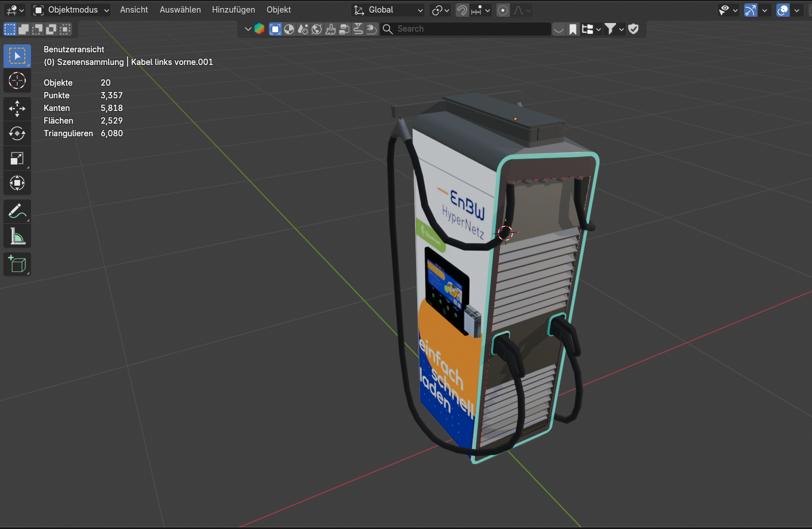Toggle snapping magnet button

(462, 10)
